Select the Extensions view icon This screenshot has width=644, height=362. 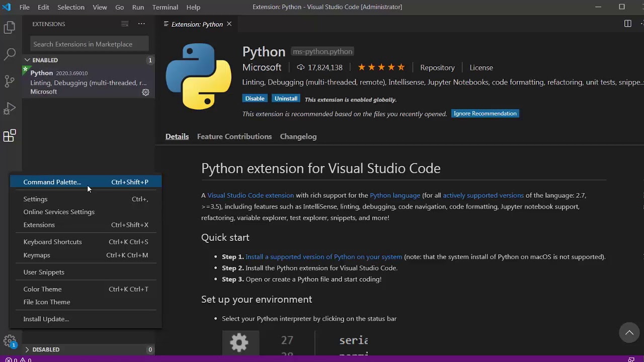click(10, 135)
